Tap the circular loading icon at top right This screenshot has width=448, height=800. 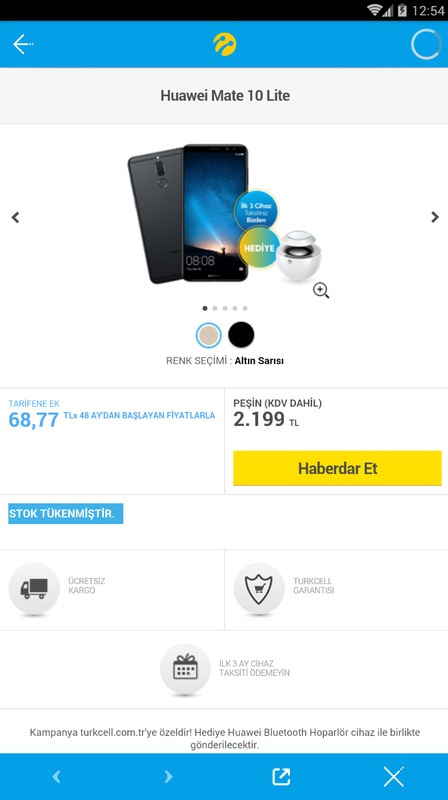click(x=426, y=44)
